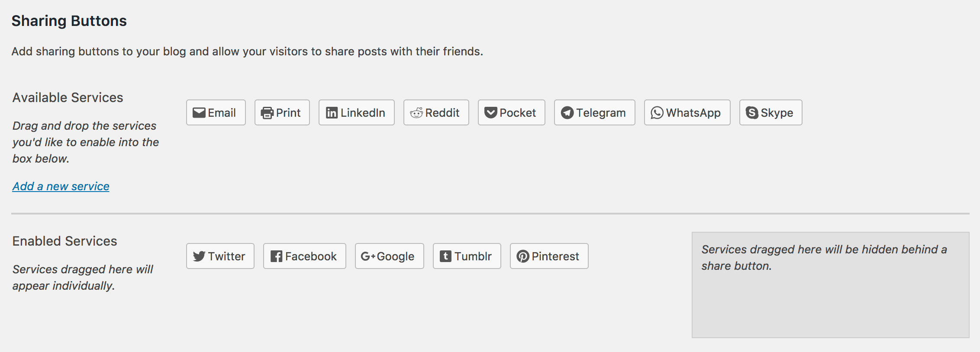
Task: Click the Skype service icon
Action: pos(751,112)
